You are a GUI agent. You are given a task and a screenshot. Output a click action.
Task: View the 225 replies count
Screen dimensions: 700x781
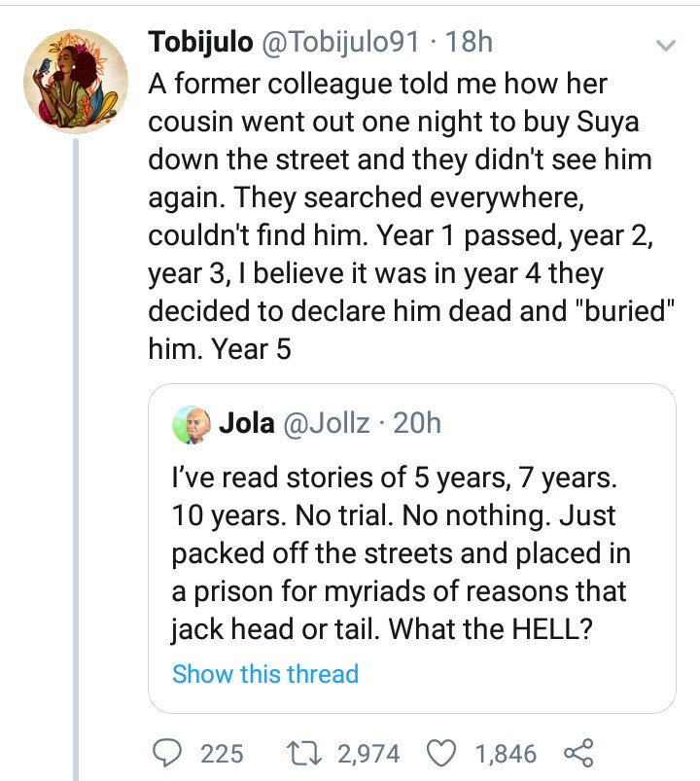coord(221,753)
